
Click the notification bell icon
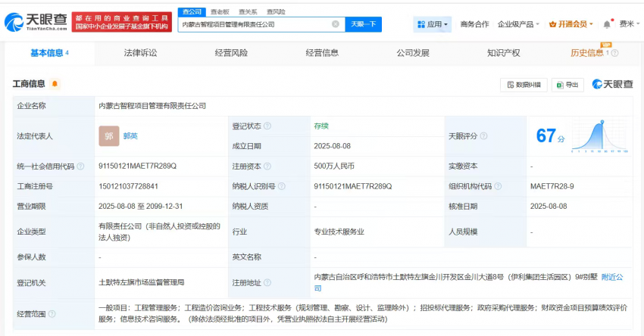point(607,24)
